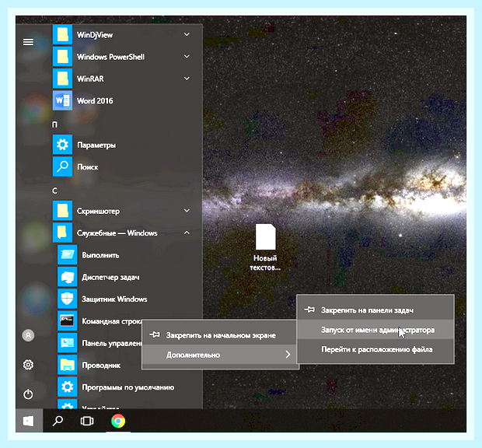
Task: Click the Служебные — Windows folder icon
Action: pyautogui.click(x=62, y=233)
